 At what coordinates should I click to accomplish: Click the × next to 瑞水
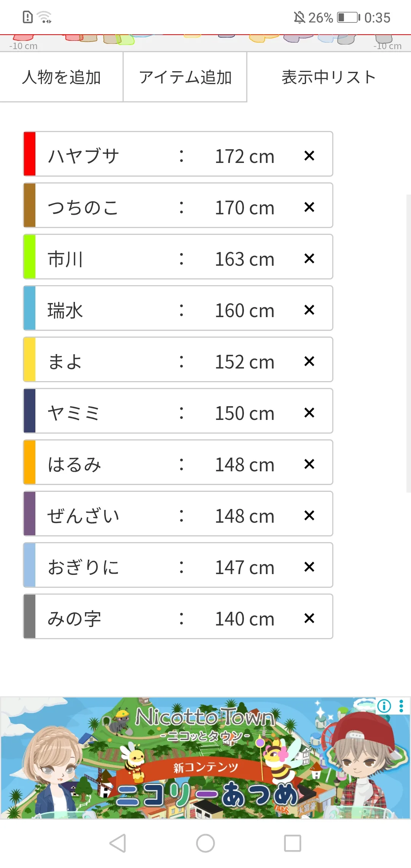[x=309, y=310]
